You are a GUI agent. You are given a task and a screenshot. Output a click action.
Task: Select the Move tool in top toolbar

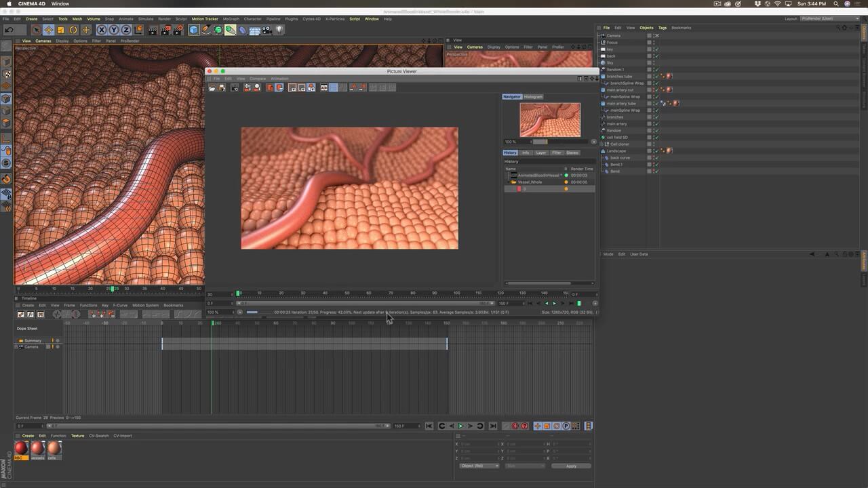[x=49, y=30]
